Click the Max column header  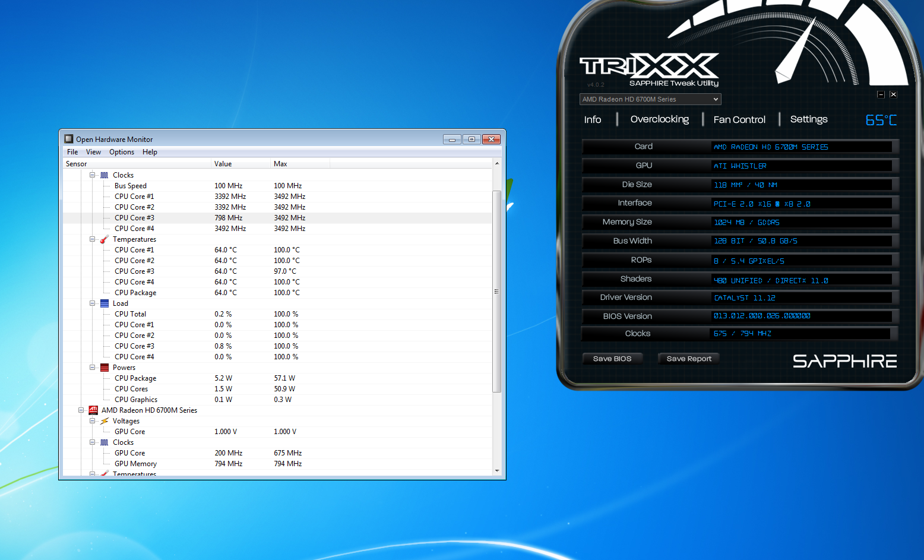click(300, 164)
